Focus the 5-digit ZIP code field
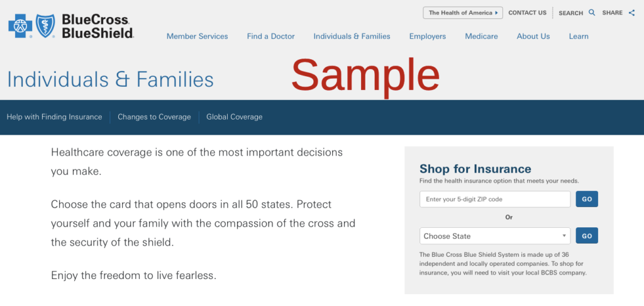Viewport: 644px width, 306px height. [x=495, y=199]
